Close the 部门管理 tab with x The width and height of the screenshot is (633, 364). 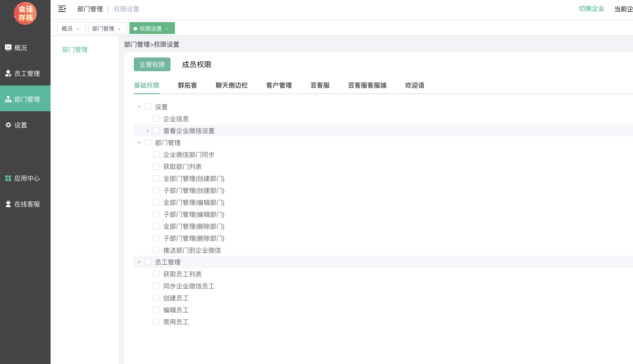(x=119, y=29)
